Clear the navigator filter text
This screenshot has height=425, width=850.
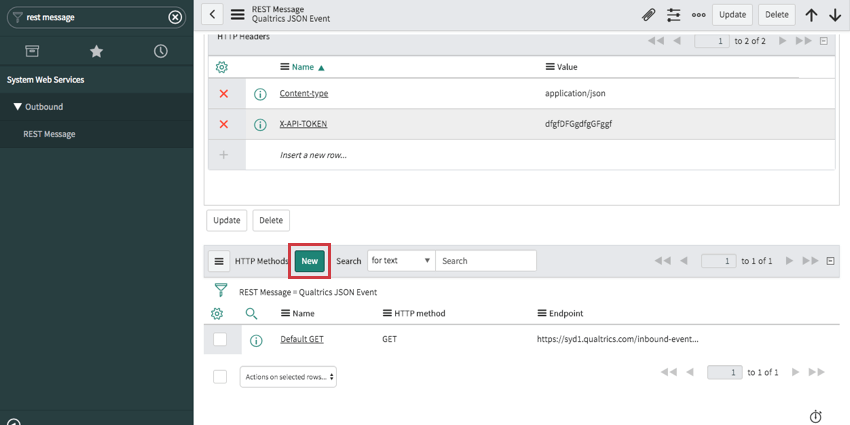[x=175, y=17]
